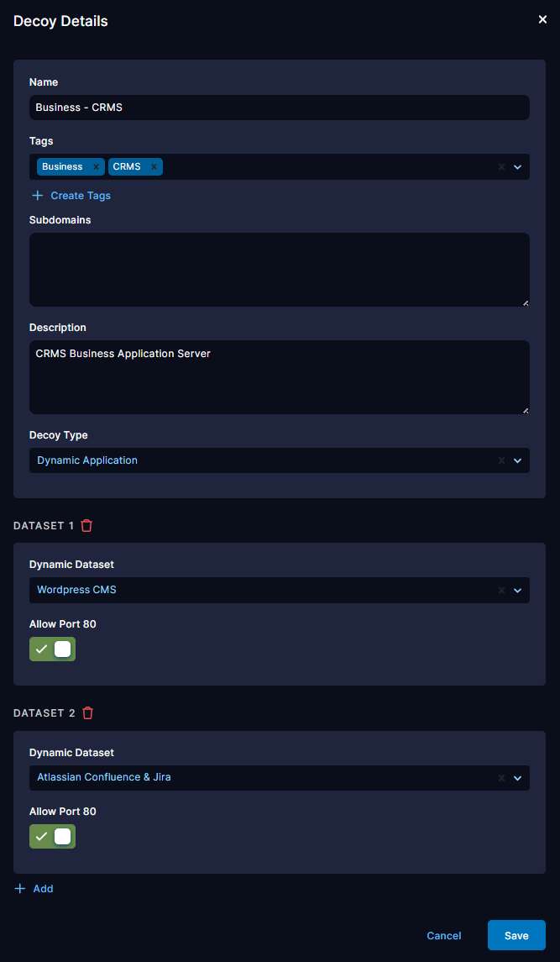This screenshot has height=962, width=560.
Task: Cancel editing the decoy
Action: pyautogui.click(x=443, y=935)
